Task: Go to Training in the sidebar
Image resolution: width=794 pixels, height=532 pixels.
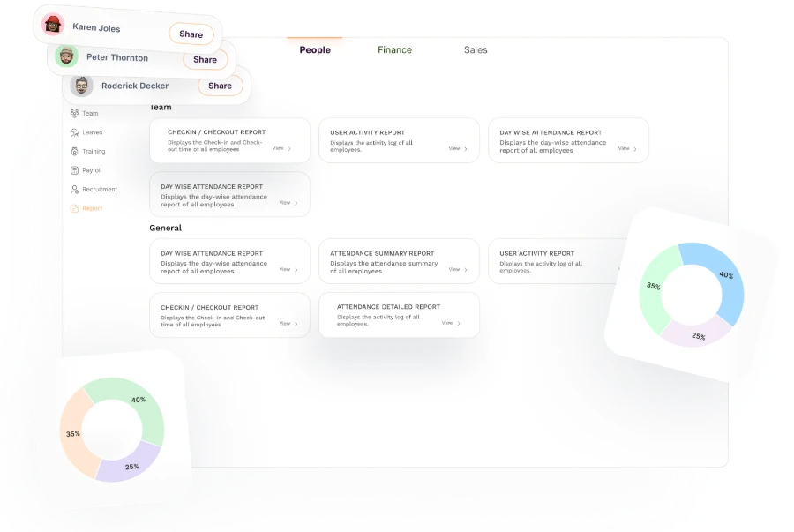Action: [x=88, y=152]
